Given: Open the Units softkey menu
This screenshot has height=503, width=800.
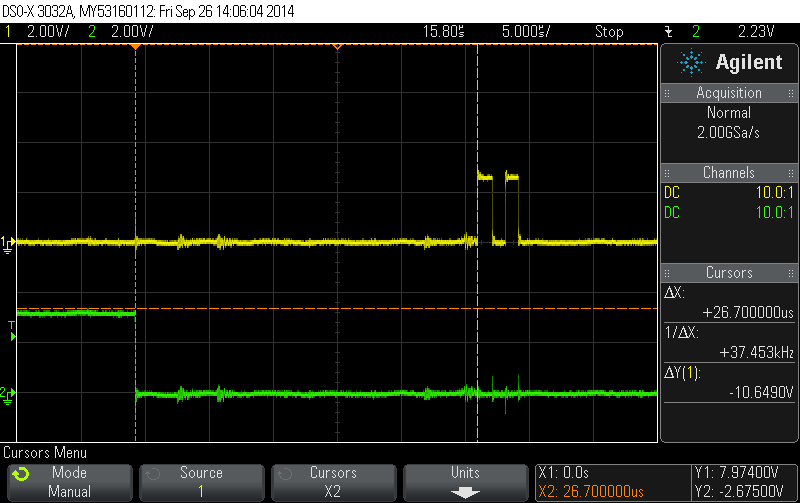Looking at the screenshot, I should tap(465, 482).
